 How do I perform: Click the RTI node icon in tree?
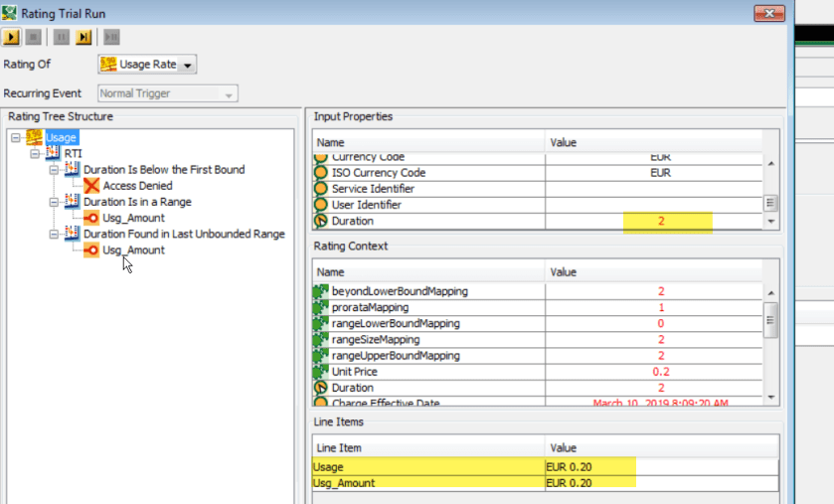(x=54, y=153)
